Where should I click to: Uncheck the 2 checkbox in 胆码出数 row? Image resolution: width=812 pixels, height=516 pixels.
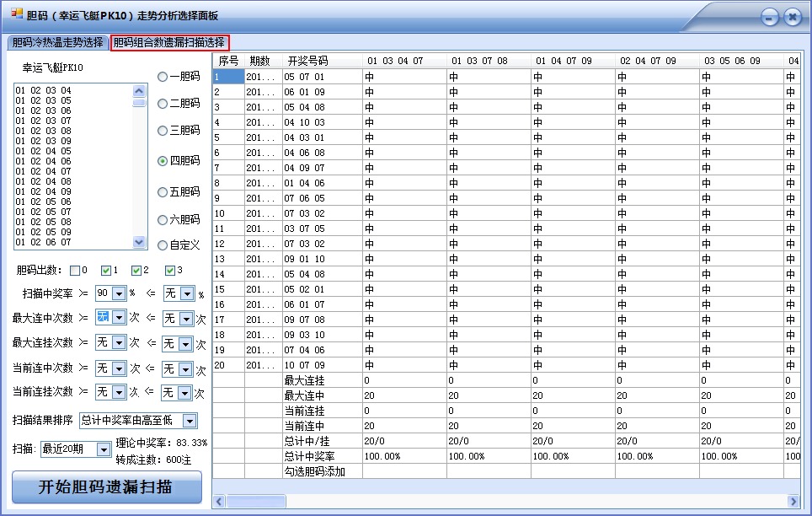(136, 269)
